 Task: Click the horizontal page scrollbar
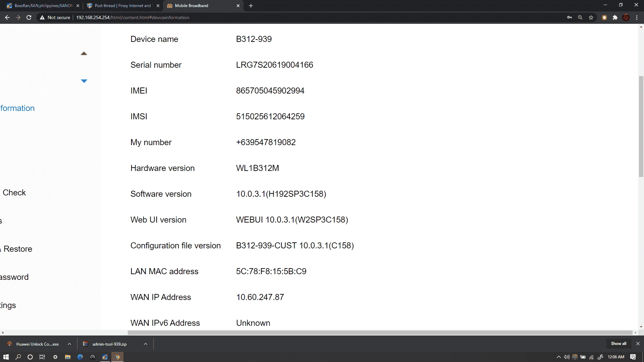380,333
